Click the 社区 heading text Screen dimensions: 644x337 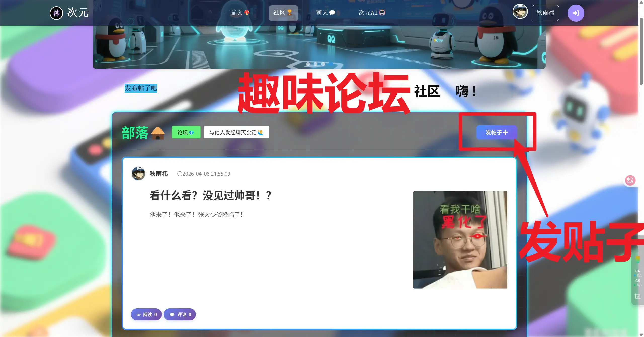coord(427,91)
